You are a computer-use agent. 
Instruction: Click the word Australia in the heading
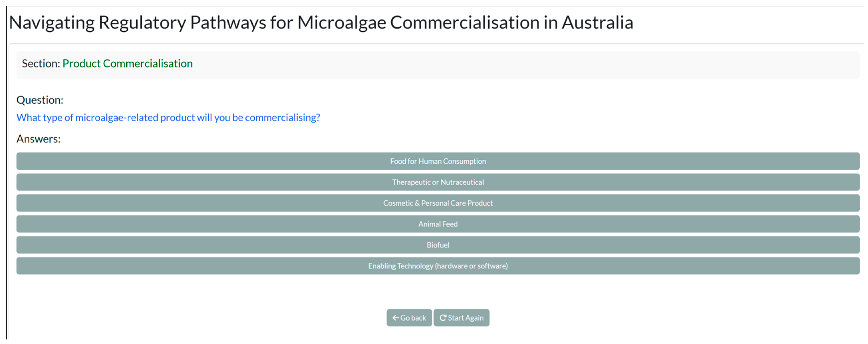click(597, 23)
